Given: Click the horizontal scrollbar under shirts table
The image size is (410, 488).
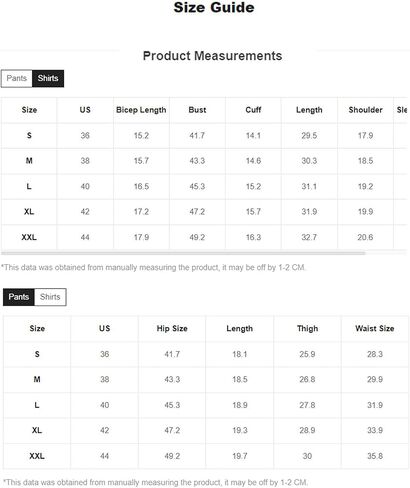Looking at the screenshot, I should pos(183,253).
